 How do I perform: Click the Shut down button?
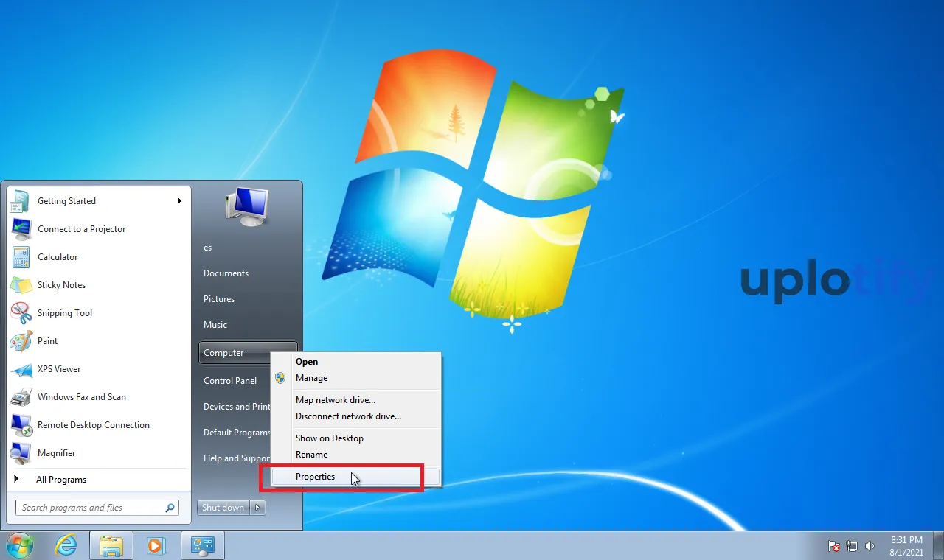coord(223,508)
